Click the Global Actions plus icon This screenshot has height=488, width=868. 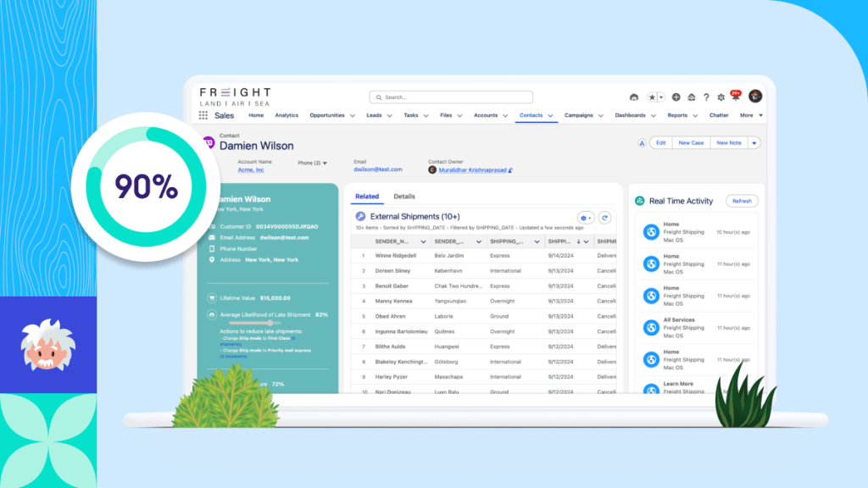point(678,97)
